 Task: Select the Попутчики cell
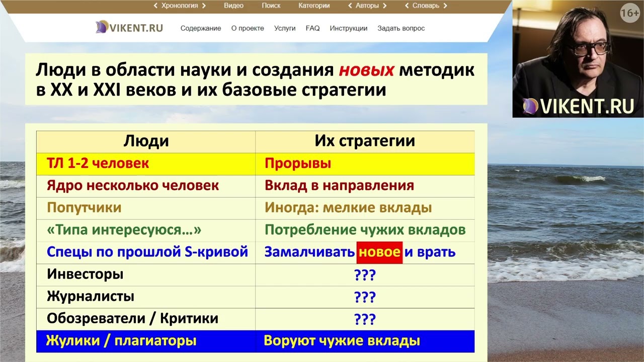(x=146, y=208)
